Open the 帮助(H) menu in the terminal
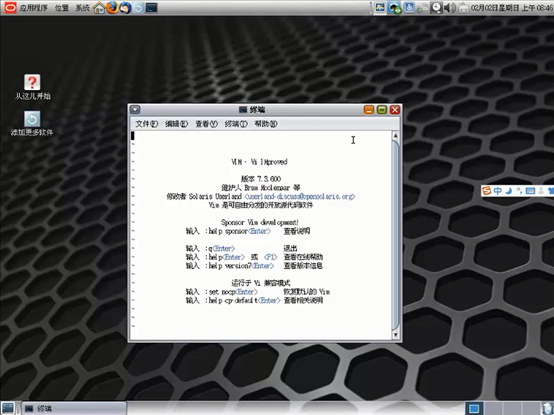This screenshot has width=554, height=415. click(266, 124)
